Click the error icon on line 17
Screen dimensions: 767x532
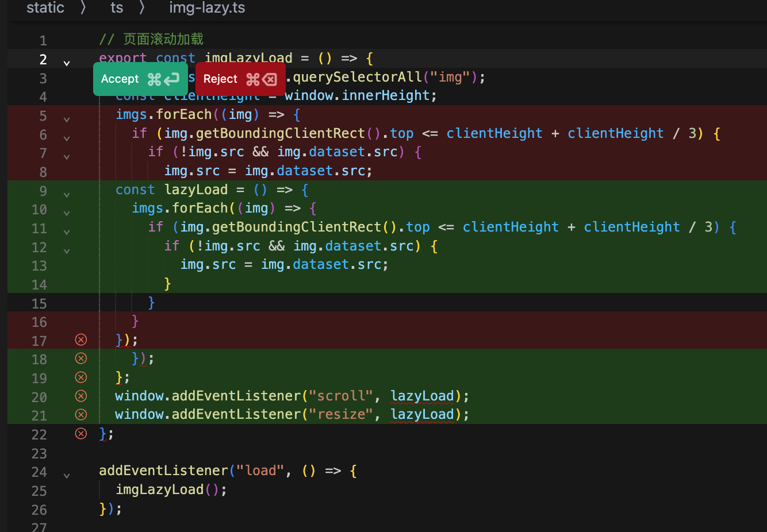(x=81, y=340)
